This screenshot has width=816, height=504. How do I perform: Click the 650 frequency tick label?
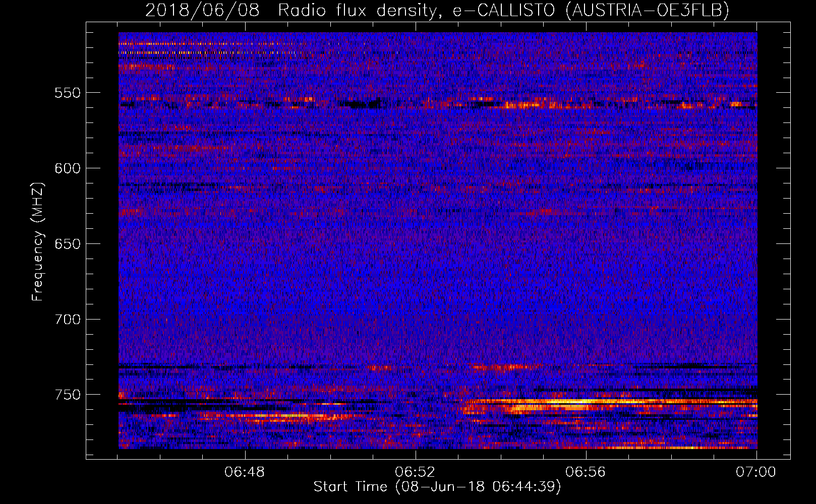pos(68,244)
